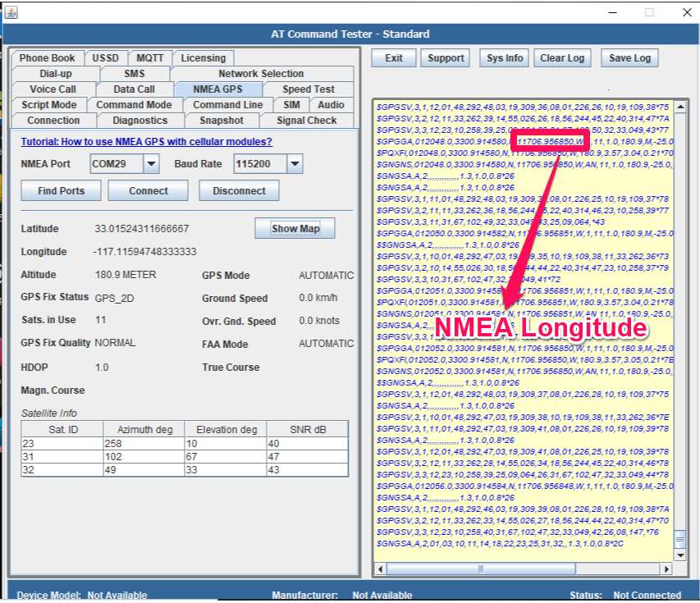
Task: Select satellite row with Sat ID 32
Action: tap(185, 469)
